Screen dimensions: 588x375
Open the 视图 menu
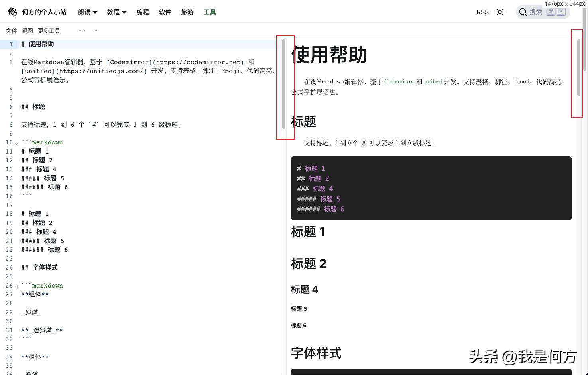28,30
